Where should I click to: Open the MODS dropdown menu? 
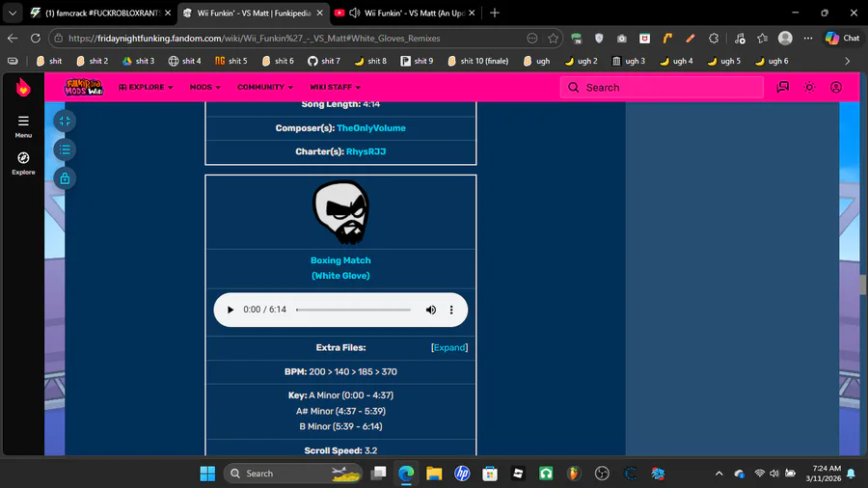tap(204, 88)
